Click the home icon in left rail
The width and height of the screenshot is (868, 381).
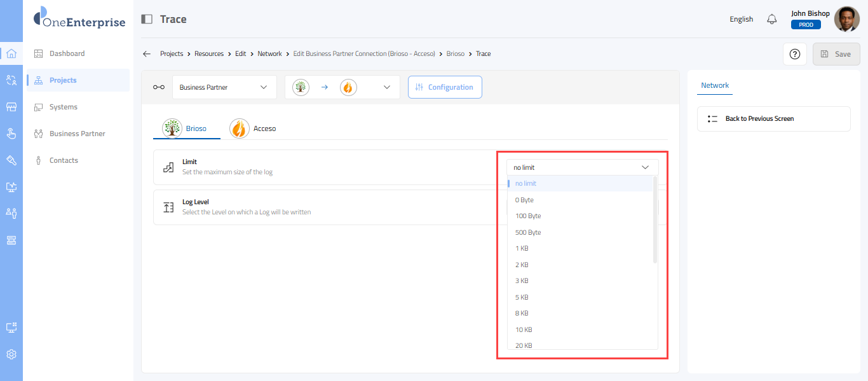11,53
